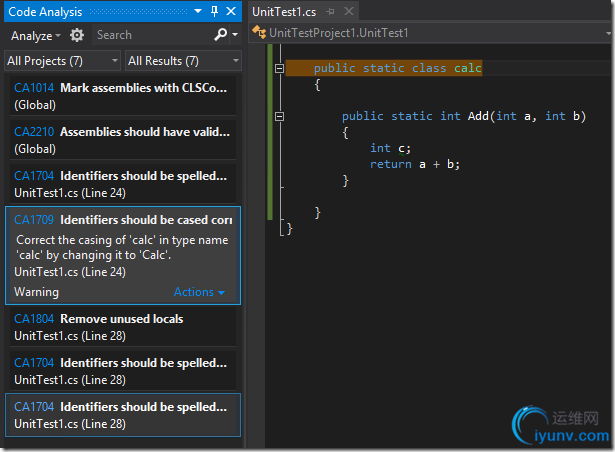Close the Code Analysis panel
The width and height of the screenshot is (615, 452).
(x=231, y=11)
